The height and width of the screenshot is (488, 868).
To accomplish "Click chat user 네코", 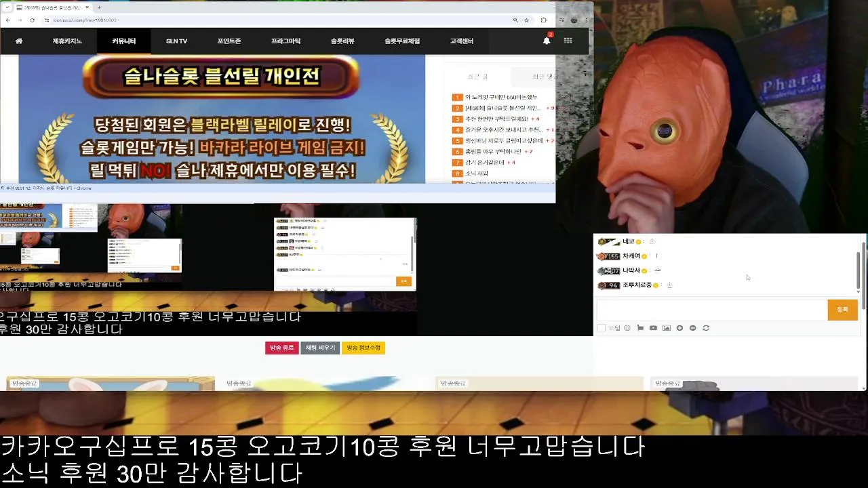I will coord(628,241).
